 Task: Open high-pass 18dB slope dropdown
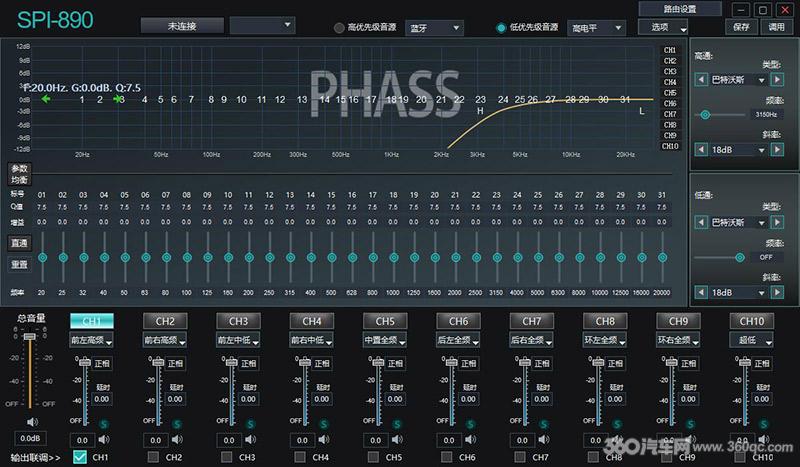coord(738,150)
